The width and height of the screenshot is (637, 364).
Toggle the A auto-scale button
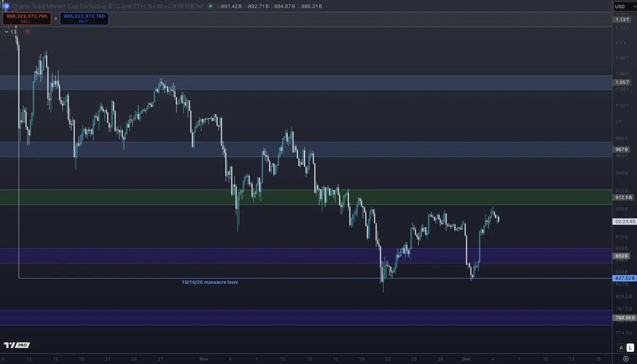point(621,348)
